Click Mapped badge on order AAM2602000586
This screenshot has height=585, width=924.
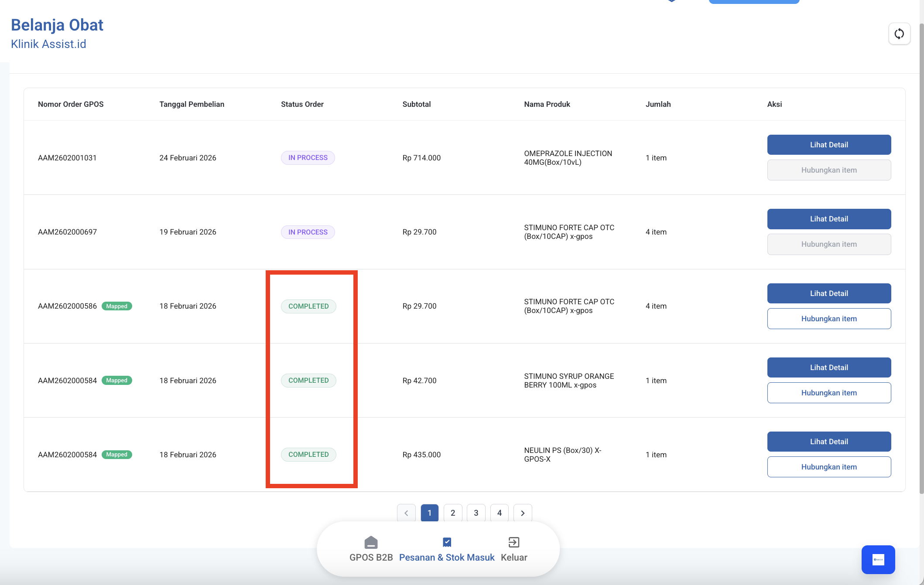pos(116,306)
